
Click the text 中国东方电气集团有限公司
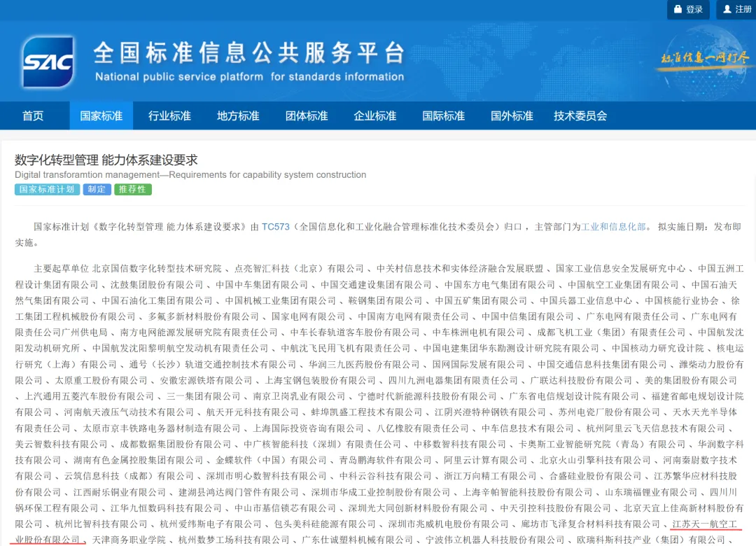click(x=500, y=285)
